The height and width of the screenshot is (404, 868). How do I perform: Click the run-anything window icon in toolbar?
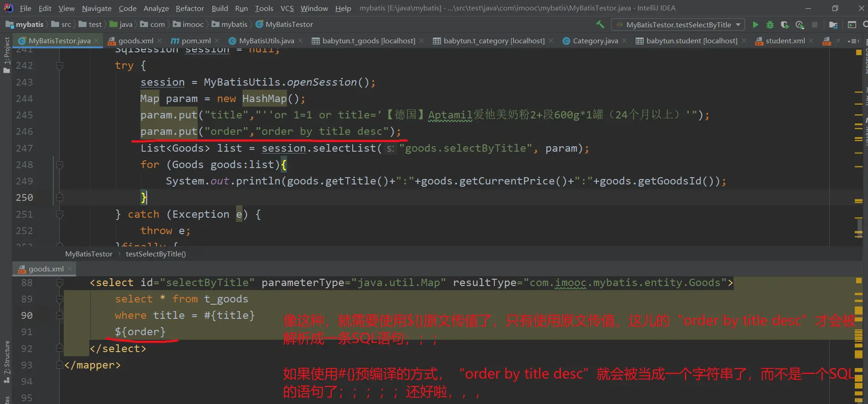(852, 25)
